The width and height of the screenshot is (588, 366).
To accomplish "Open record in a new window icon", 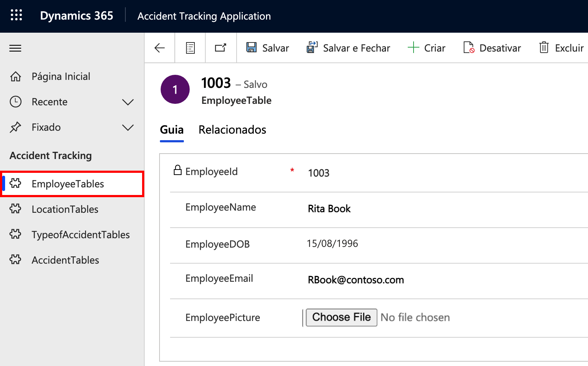I will pos(221,48).
